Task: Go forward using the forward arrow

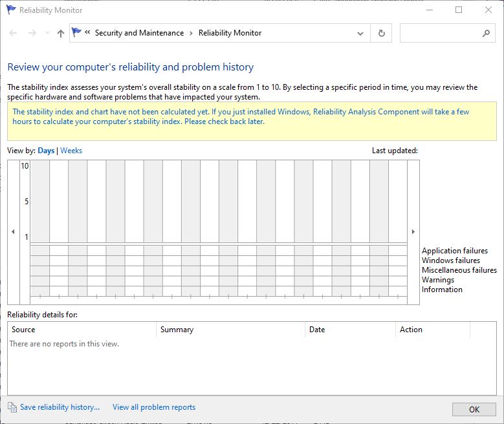Action: (32, 33)
